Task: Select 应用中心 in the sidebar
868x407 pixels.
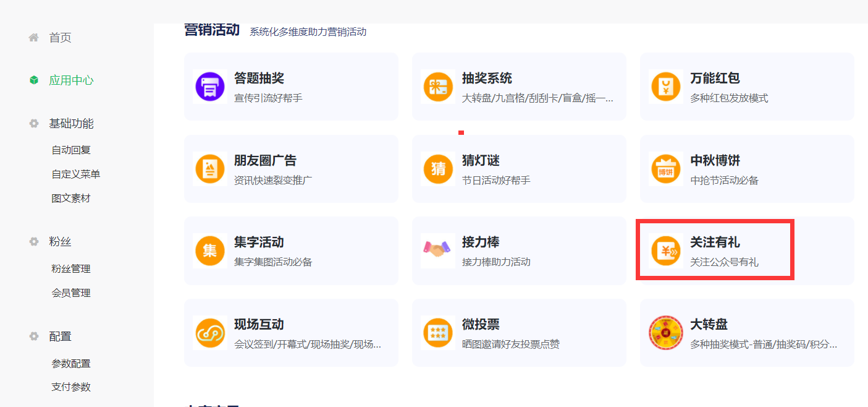Action: click(71, 80)
